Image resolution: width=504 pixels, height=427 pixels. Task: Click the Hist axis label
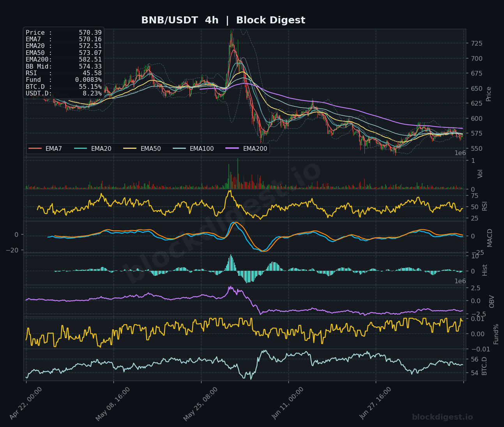click(x=485, y=270)
